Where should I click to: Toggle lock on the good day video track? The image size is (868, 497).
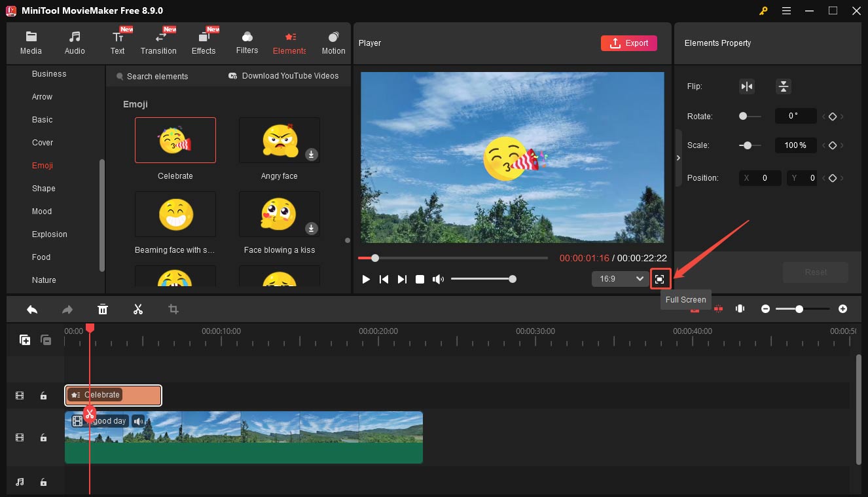43,437
